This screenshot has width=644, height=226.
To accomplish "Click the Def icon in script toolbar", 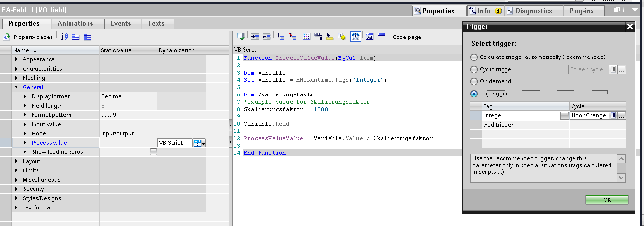I will coord(369,37).
